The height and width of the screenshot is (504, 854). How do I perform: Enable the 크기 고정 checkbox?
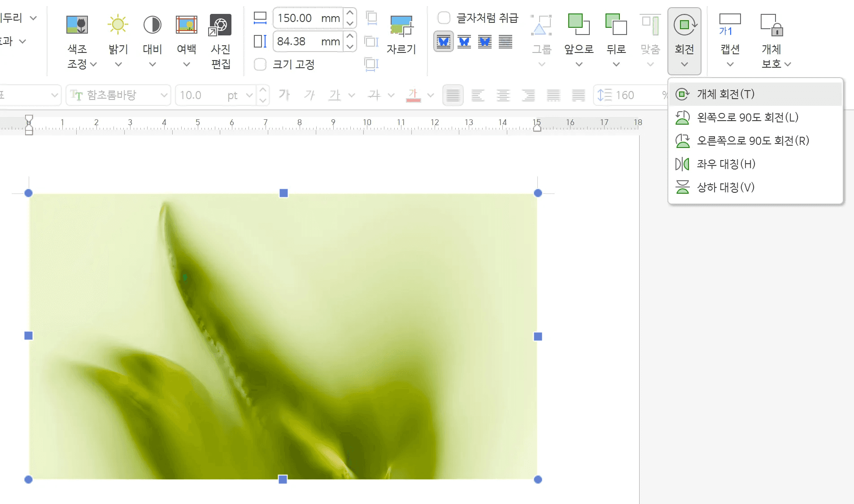260,65
